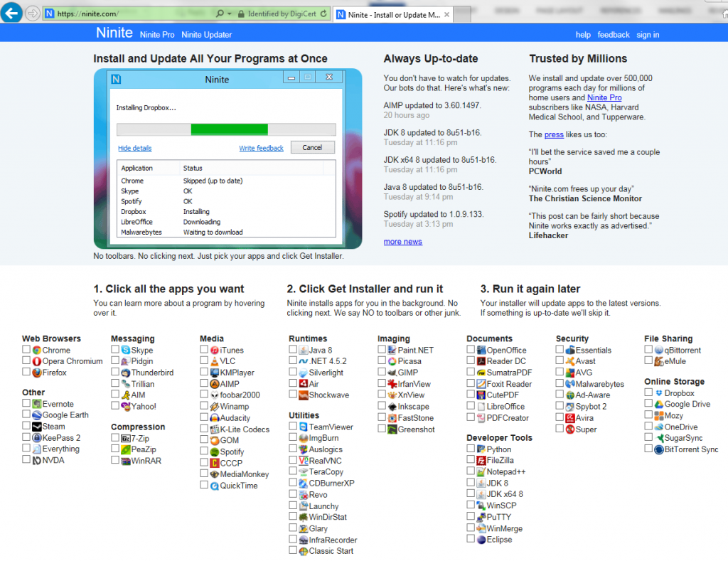Tick the Pidgin checkbox
The width and height of the screenshot is (728, 561).
115,360
